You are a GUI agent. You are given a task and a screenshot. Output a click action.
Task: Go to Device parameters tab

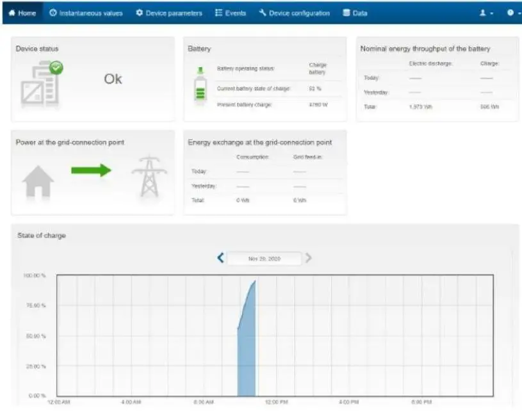169,13
